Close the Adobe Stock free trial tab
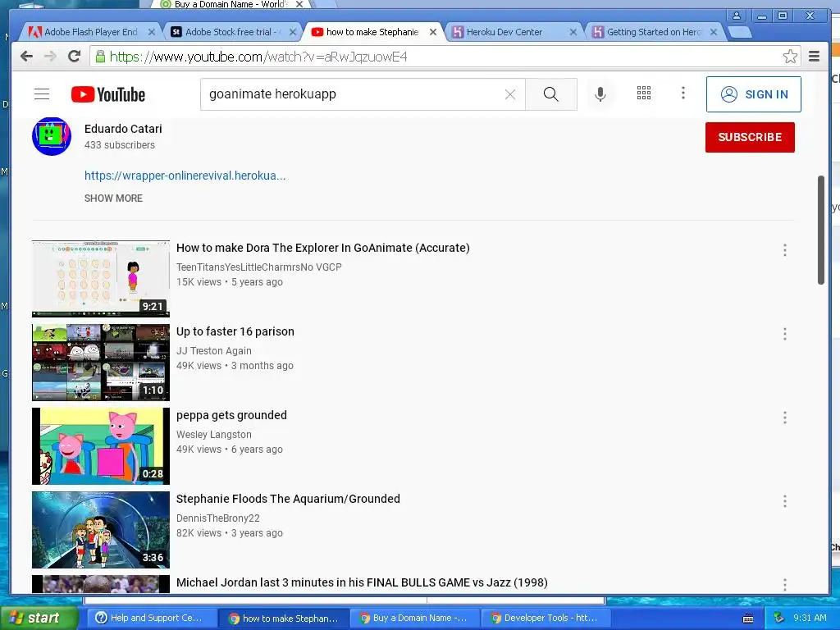840x630 pixels. (x=293, y=32)
